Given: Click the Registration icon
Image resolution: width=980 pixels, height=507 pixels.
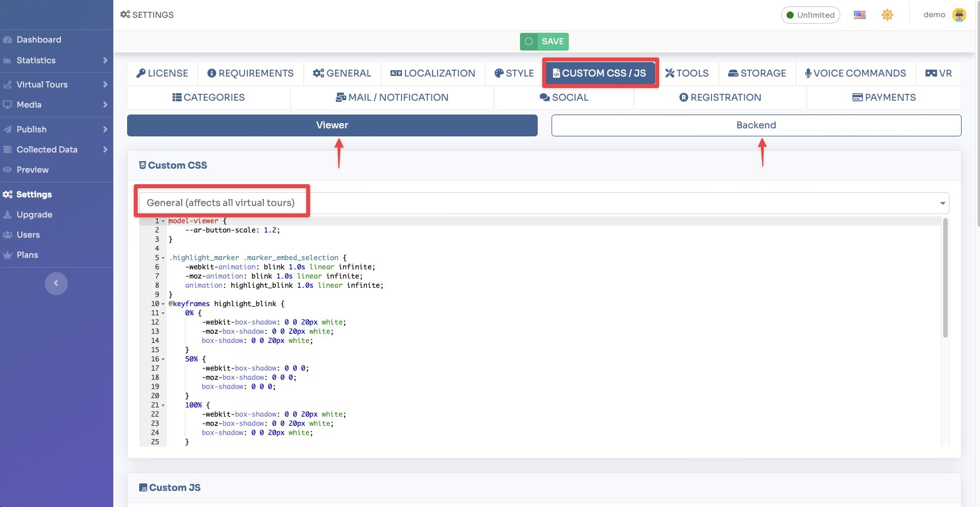Looking at the screenshot, I should coord(684,97).
